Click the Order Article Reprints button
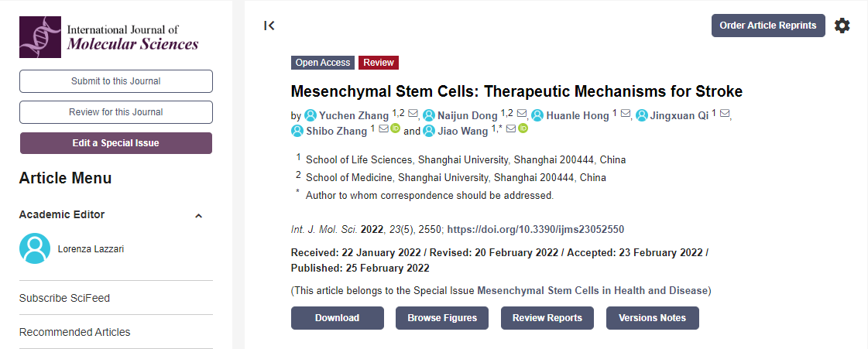Viewport: 868px width, 349px height. [x=768, y=26]
